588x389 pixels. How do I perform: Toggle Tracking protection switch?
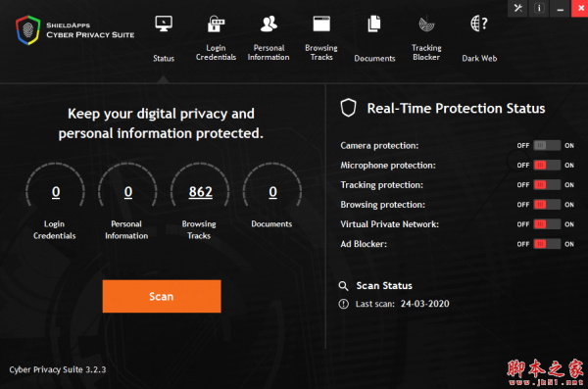(547, 185)
